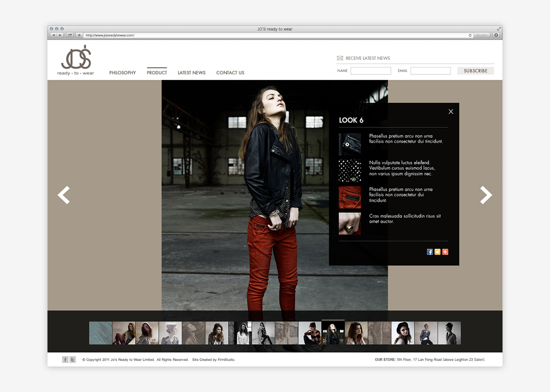The image size is (550, 392).
Task: Advance to the next look with right arrow
Action: pyautogui.click(x=485, y=195)
